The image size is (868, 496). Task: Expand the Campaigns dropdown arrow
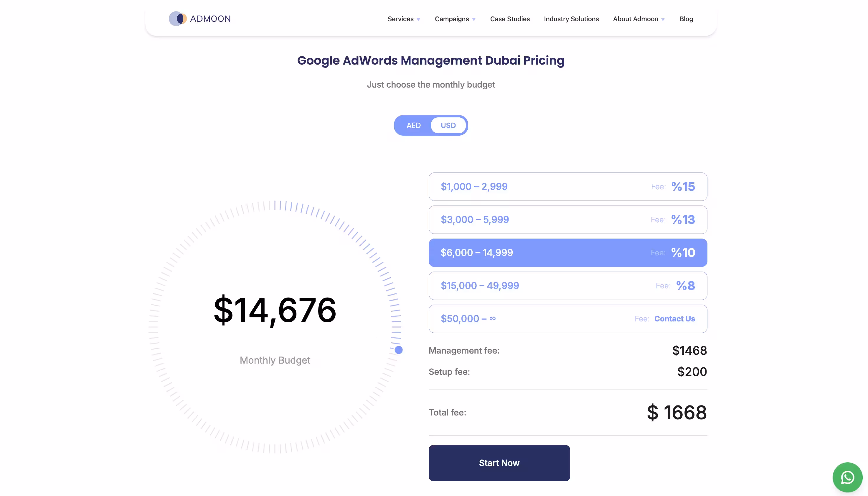[474, 19]
